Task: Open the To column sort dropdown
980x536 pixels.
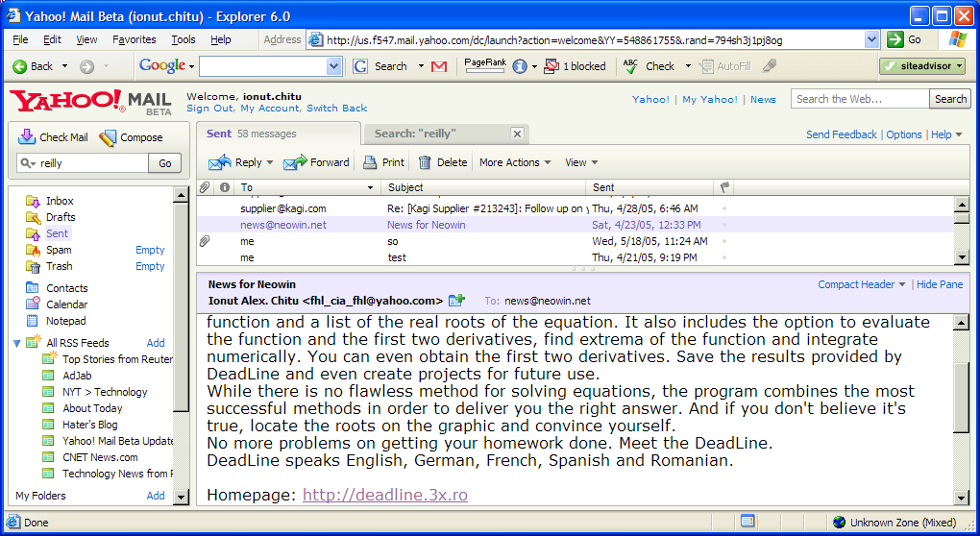Action: coord(370,187)
